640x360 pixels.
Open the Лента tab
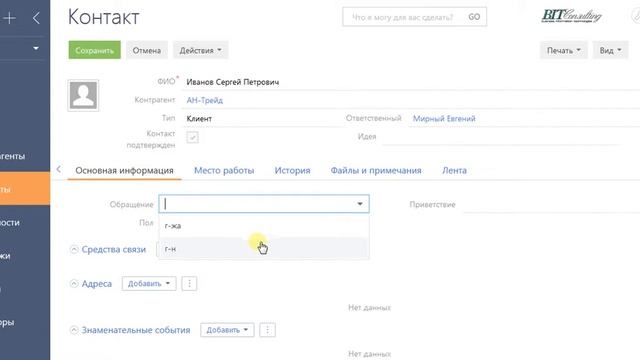(454, 171)
